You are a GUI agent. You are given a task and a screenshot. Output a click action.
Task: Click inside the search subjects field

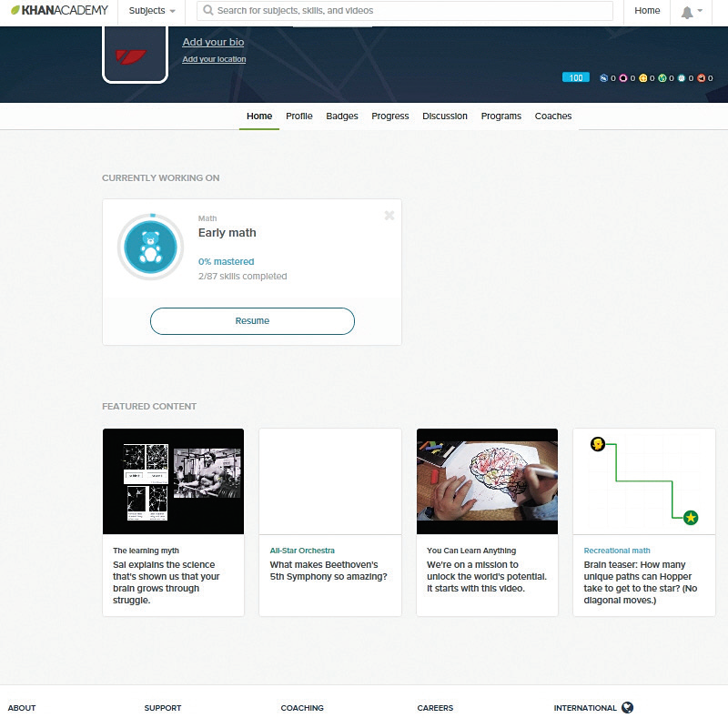point(409,11)
